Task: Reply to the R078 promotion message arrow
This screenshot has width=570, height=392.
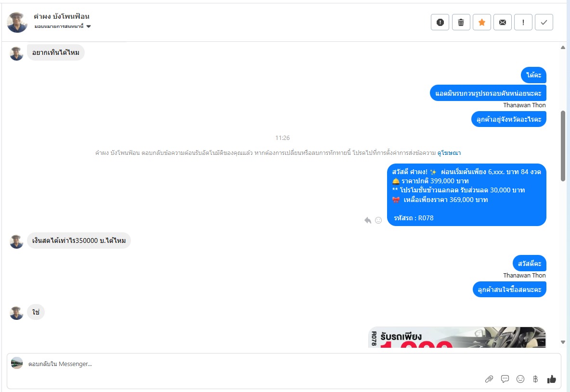Action: pyautogui.click(x=368, y=220)
